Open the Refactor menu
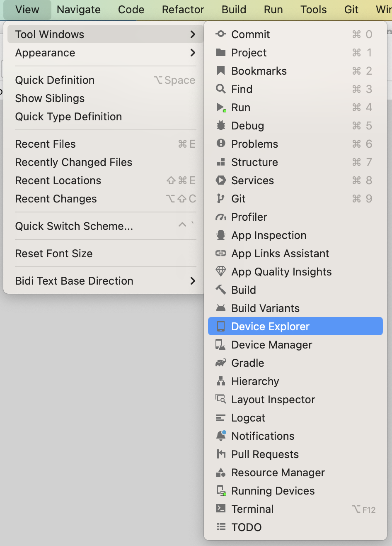Screen dimensions: 392x546 [x=183, y=10]
